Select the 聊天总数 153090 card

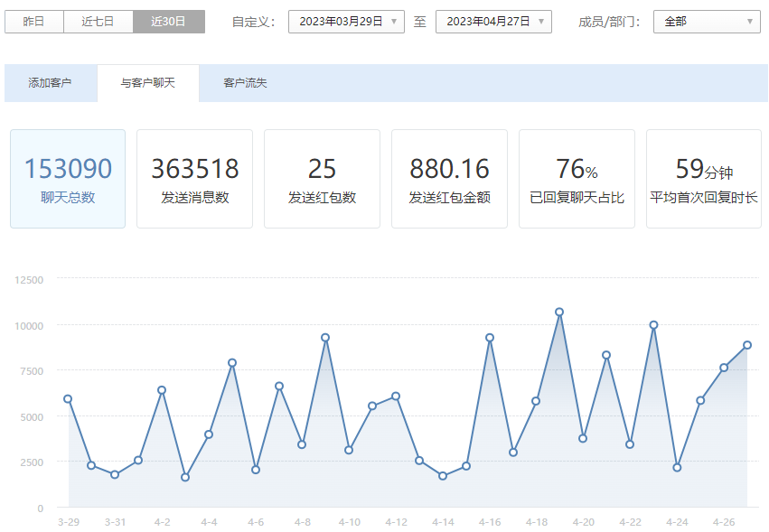pyautogui.click(x=68, y=179)
